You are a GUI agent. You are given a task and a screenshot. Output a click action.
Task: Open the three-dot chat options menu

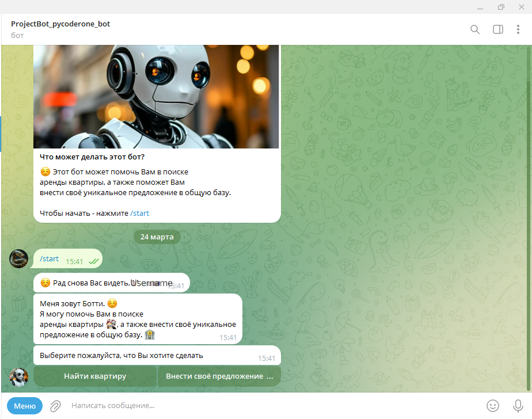[518, 29]
